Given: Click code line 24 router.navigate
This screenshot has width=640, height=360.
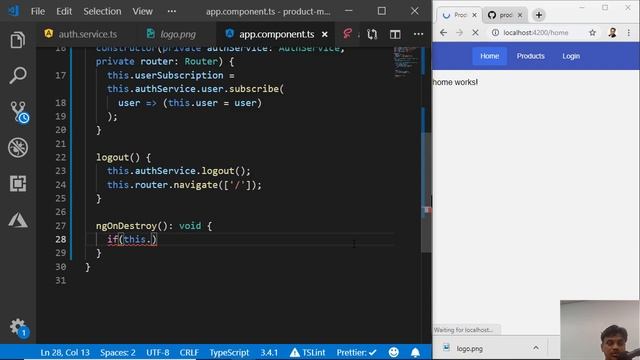Looking at the screenshot, I should pos(184,185).
